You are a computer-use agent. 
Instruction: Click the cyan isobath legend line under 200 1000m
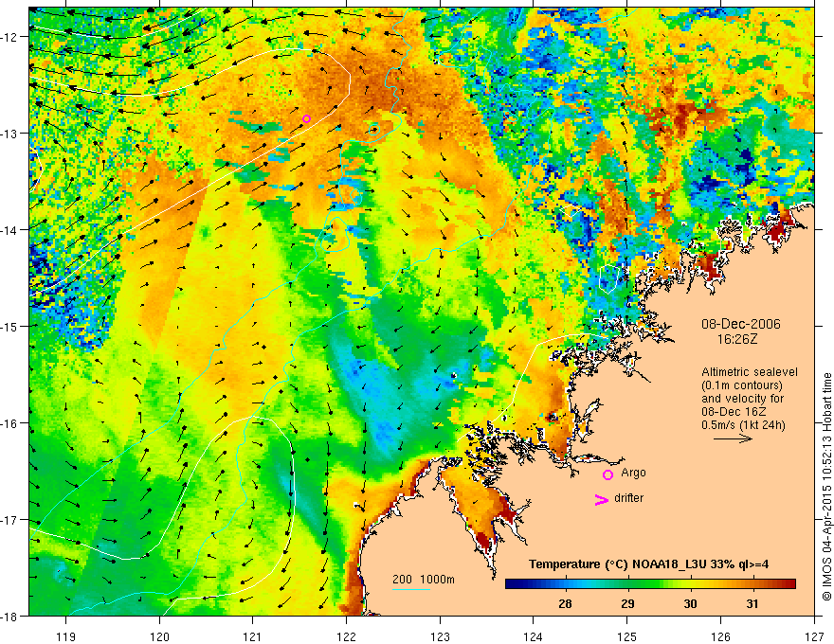411,589
